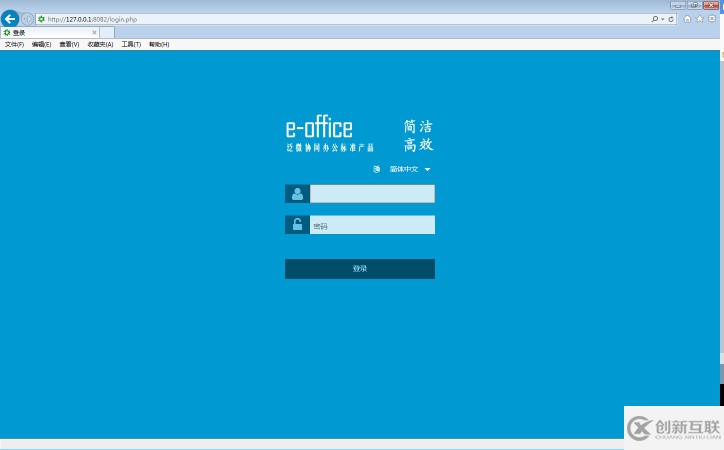Screen dimensions: 724x450
Task: Open the browser home icon
Action: [x=687, y=19]
